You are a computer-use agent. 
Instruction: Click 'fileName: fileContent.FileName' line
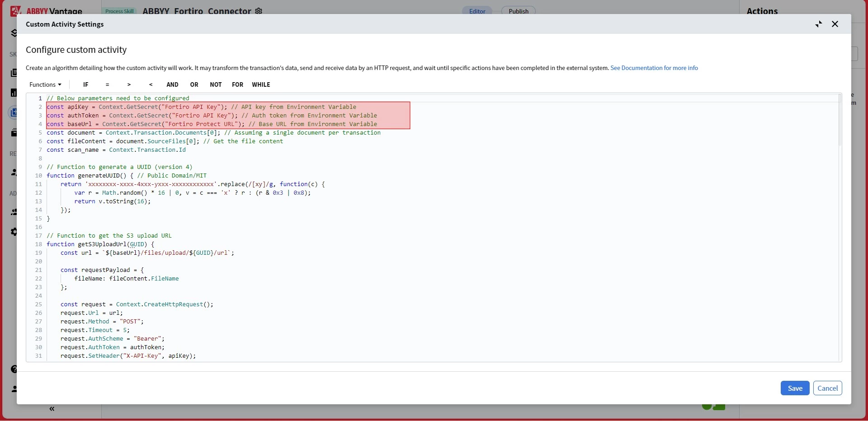(127, 278)
